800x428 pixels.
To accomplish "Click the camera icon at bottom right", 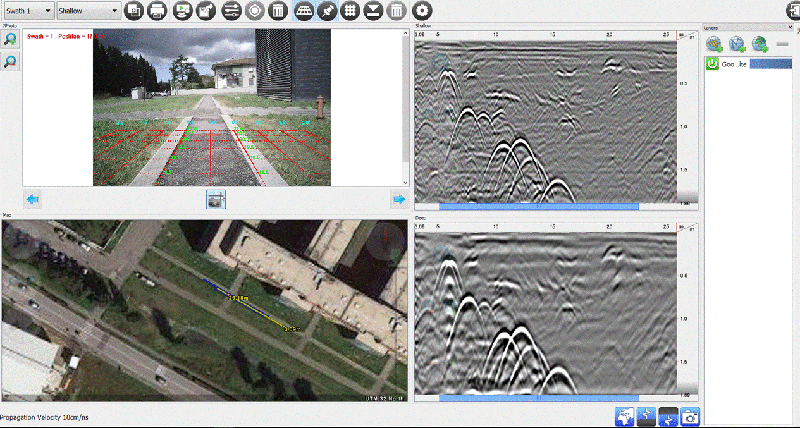I will 689,416.
